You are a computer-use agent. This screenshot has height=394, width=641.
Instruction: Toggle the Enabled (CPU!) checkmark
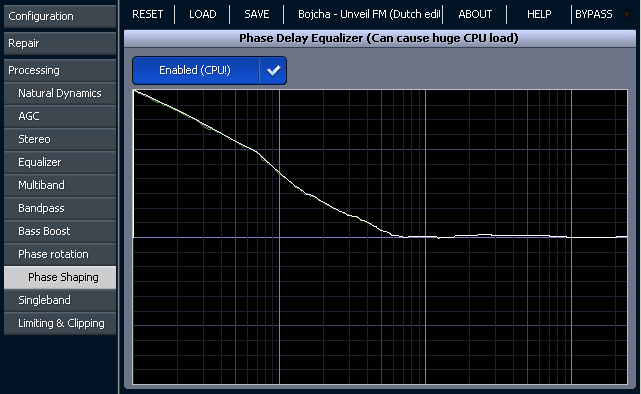tap(273, 71)
